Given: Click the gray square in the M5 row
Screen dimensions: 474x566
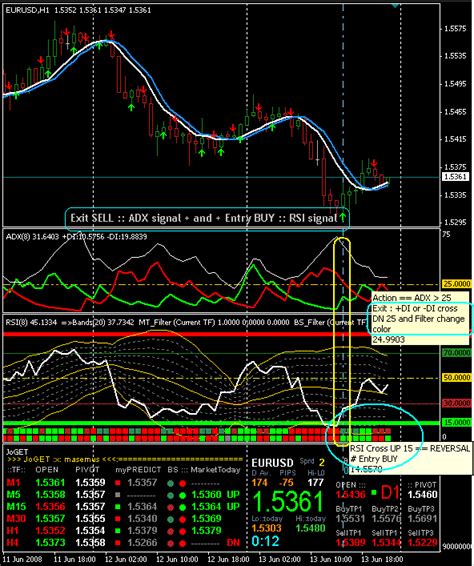Looking at the screenshot, I should tap(118, 495).
